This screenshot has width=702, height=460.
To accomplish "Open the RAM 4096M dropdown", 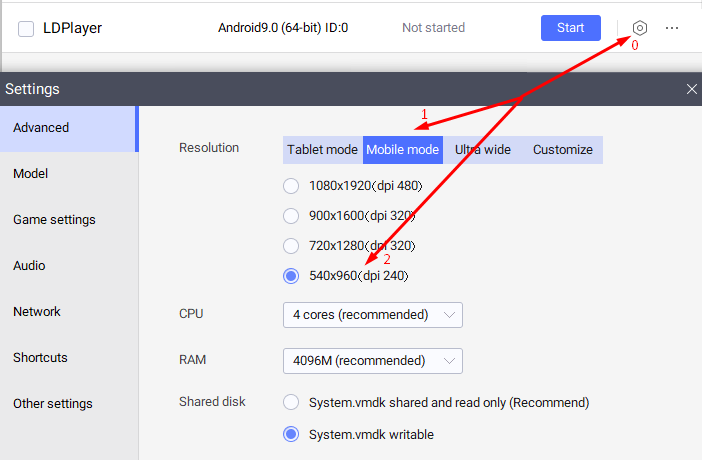I will coord(372,360).
